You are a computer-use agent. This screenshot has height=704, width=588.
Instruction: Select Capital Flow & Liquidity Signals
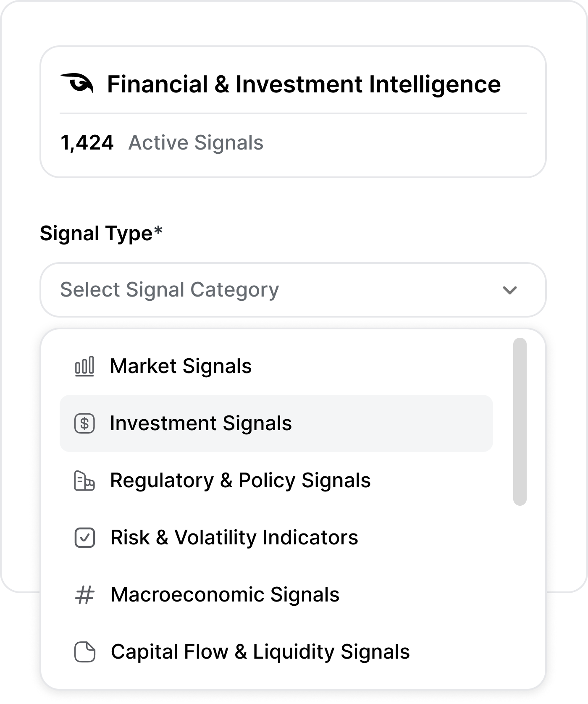coord(260,652)
